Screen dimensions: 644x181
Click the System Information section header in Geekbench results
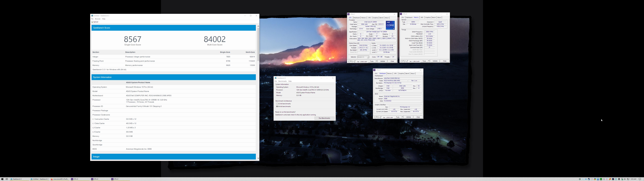[173, 77]
